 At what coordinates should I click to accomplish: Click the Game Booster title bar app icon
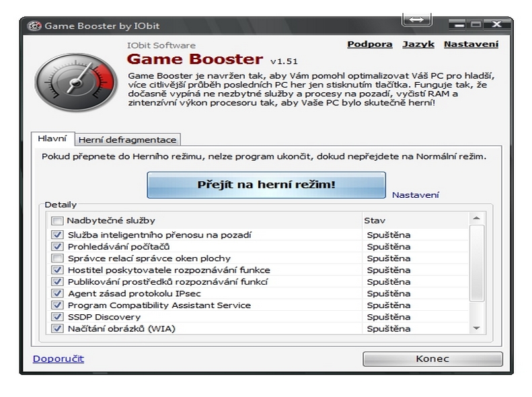34,26
